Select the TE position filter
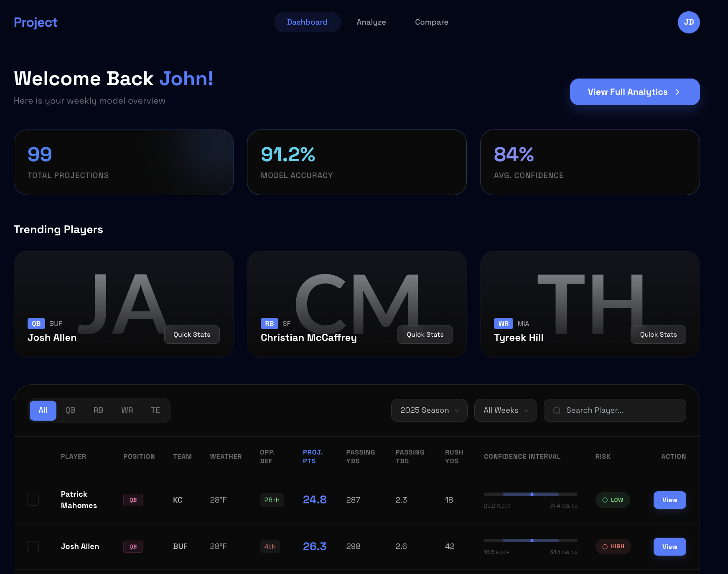Image resolution: width=728 pixels, height=574 pixels. tap(155, 410)
